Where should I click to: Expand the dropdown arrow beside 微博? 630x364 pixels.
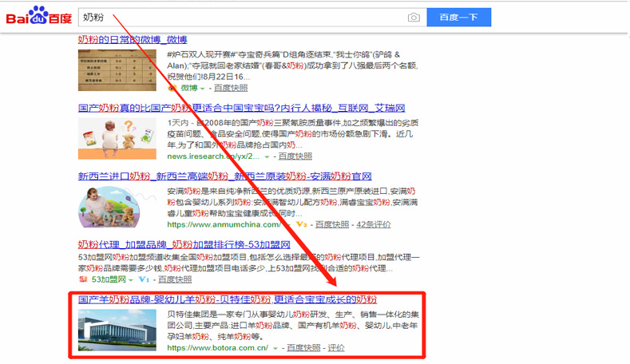click(x=203, y=89)
